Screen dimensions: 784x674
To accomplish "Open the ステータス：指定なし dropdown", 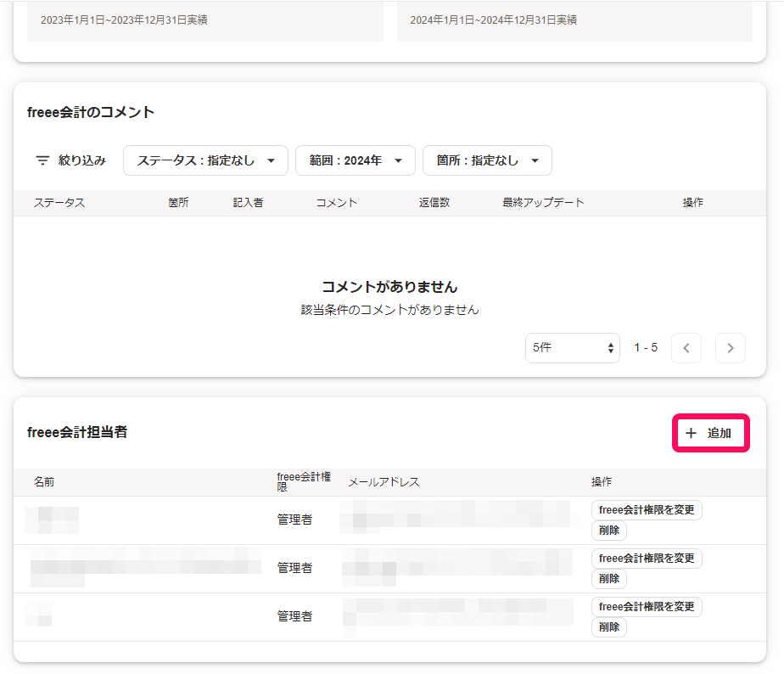I will (x=205, y=160).
